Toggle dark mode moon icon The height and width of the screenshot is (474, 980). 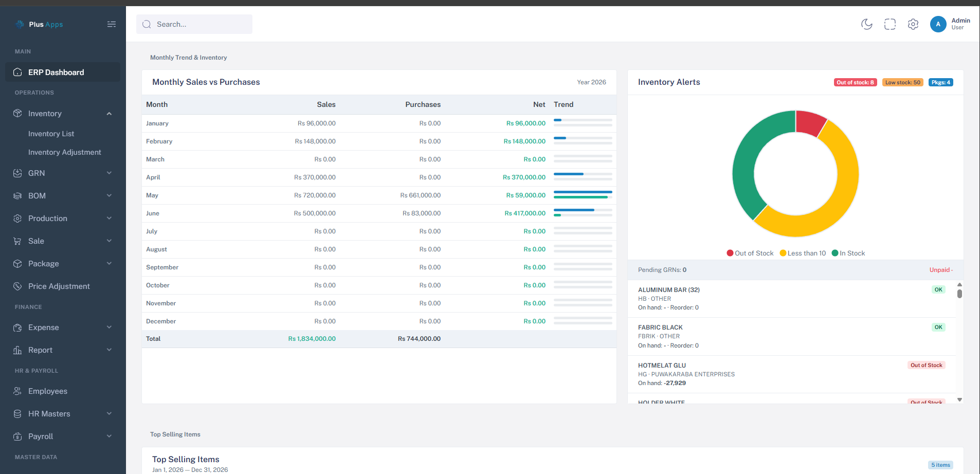click(867, 24)
